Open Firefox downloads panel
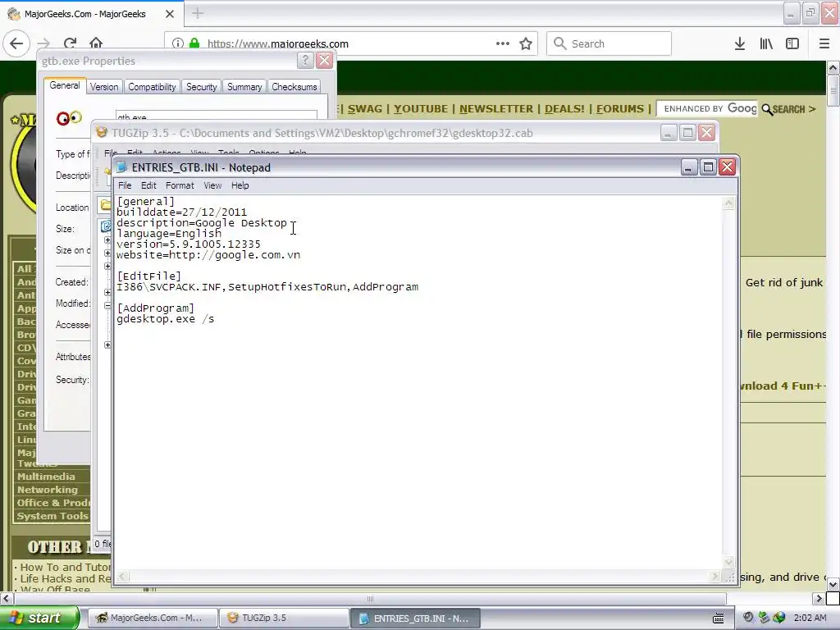This screenshot has width=840, height=630. click(x=740, y=43)
